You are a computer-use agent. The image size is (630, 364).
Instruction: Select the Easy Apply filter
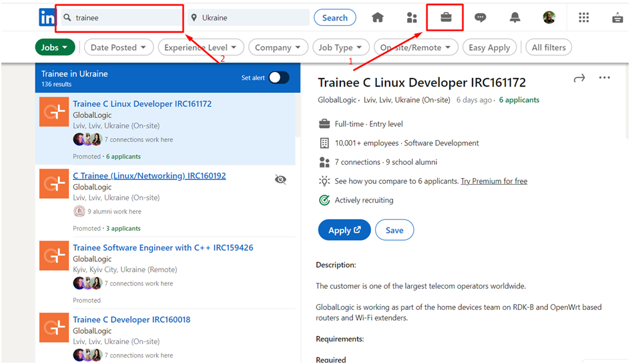click(x=489, y=47)
